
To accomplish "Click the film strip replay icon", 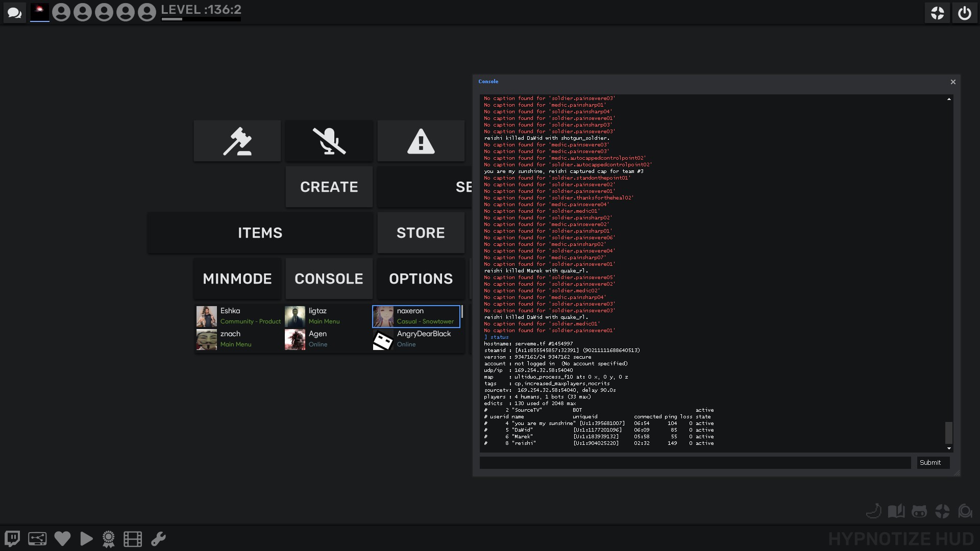I will tap(133, 539).
